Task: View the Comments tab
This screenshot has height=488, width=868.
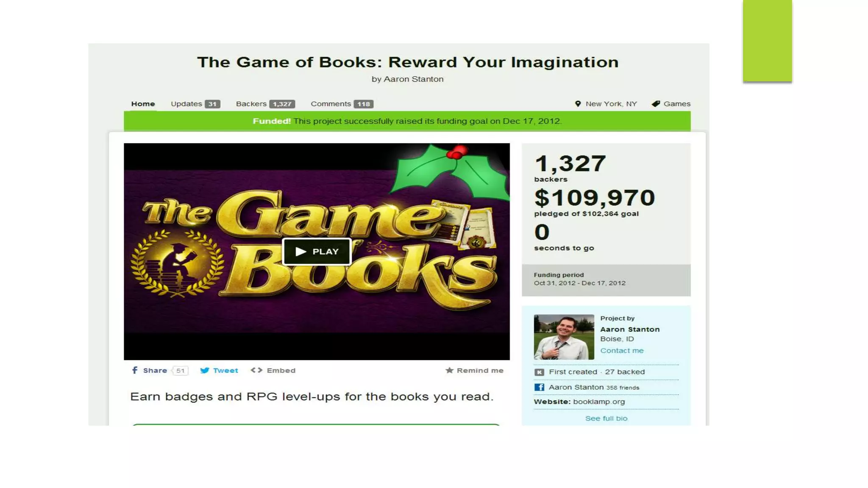Action: coord(342,104)
